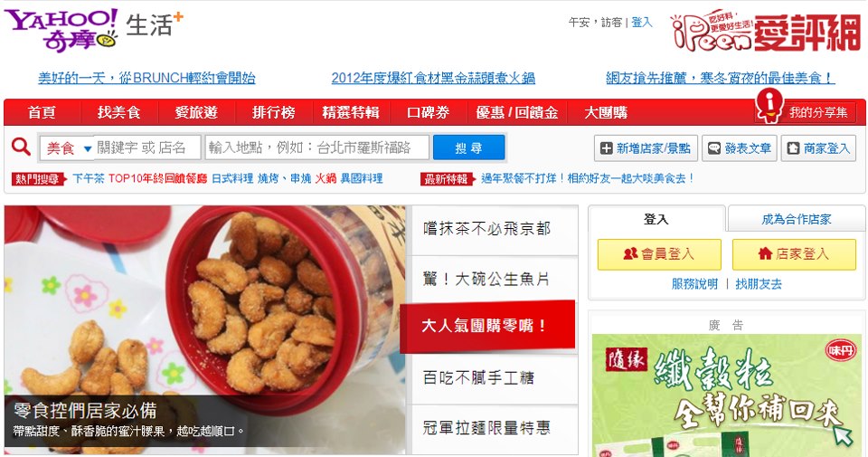The width and height of the screenshot is (868, 457).
Task: Click the iPeen愛評網 logo
Action: (x=766, y=31)
